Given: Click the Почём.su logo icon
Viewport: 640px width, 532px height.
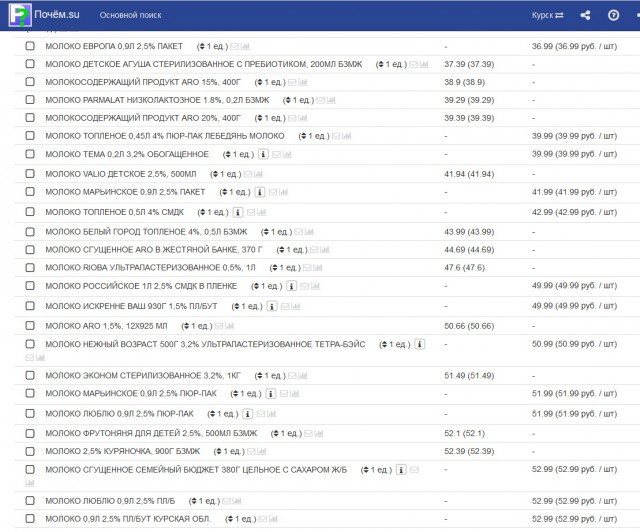Looking at the screenshot, I should pos(20,15).
